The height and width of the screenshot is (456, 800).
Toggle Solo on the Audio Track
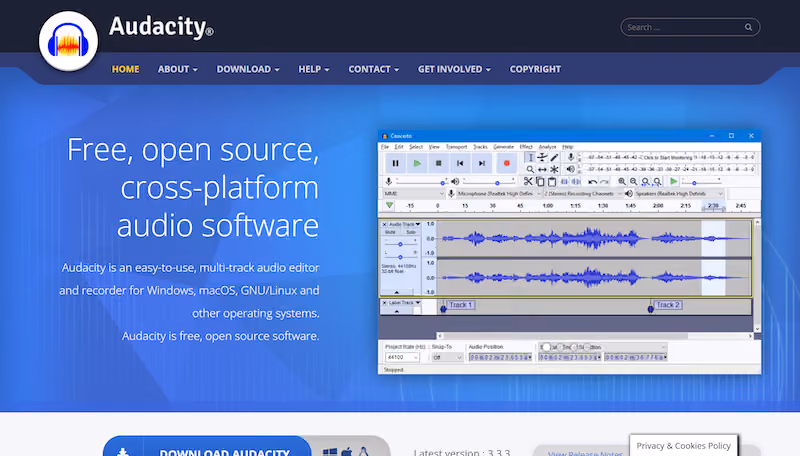tap(411, 232)
